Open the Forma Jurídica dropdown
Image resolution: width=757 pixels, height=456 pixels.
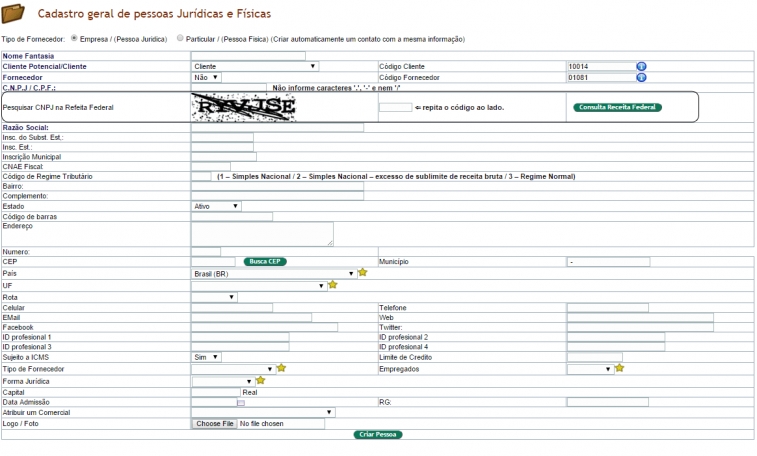[x=223, y=381]
